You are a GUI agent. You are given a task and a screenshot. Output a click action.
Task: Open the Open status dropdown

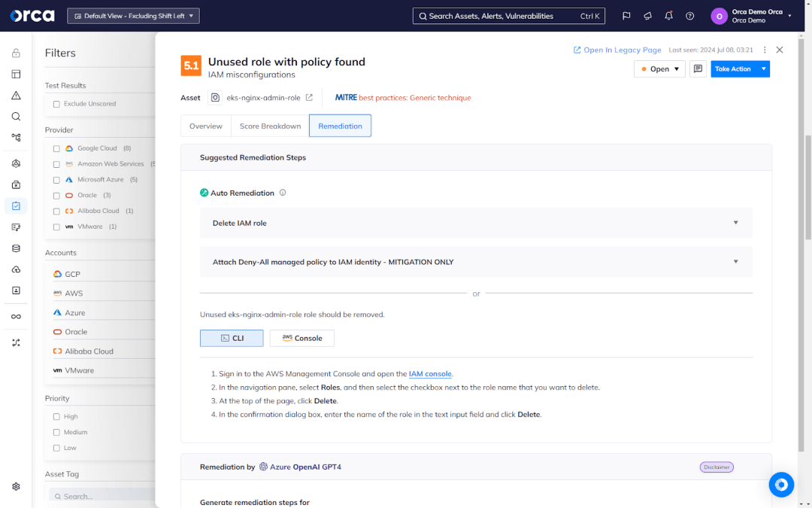tap(659, 69)
